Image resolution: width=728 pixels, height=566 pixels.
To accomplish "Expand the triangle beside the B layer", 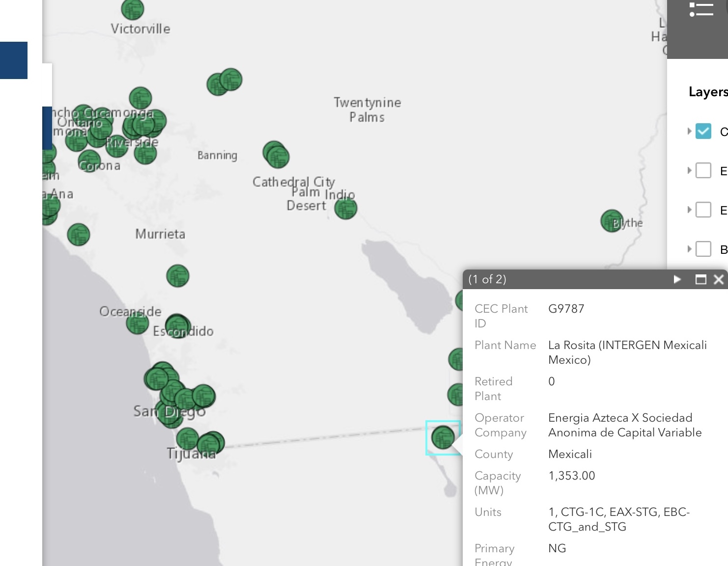I will [689, 249].
